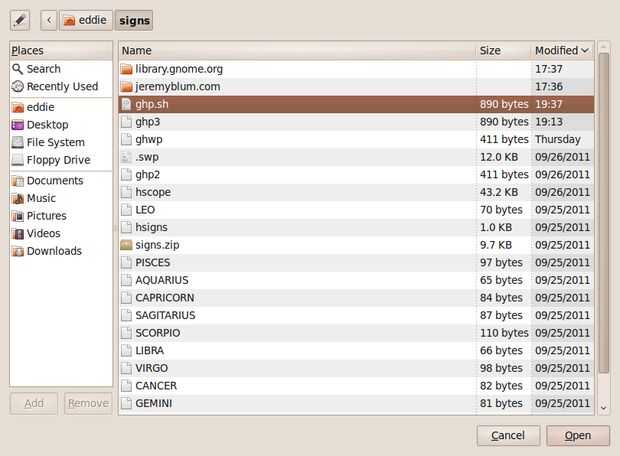The image size is (620, 456).
Task: Select the library.gnome.org folder icon
Action: (126, 69)
